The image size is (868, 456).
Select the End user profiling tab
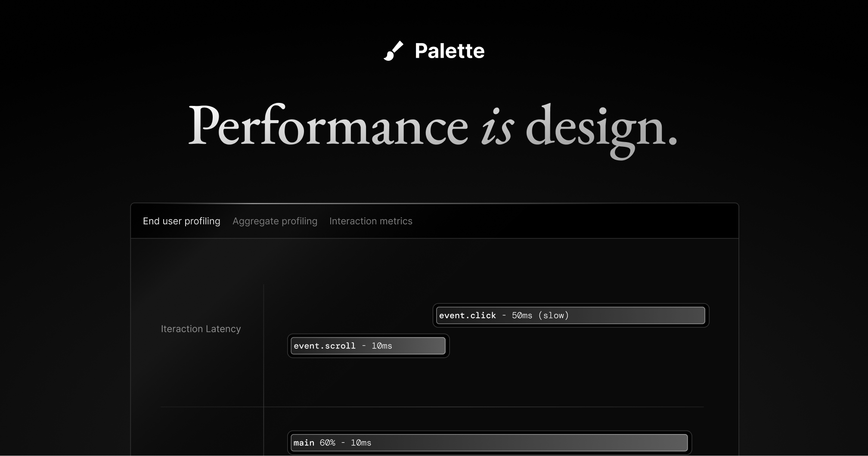pos(181,221)
